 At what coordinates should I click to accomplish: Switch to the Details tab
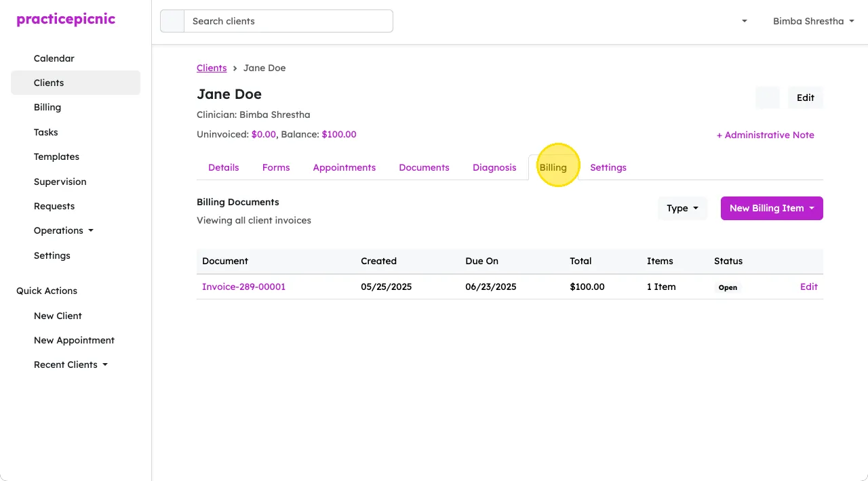click(224, 167)
